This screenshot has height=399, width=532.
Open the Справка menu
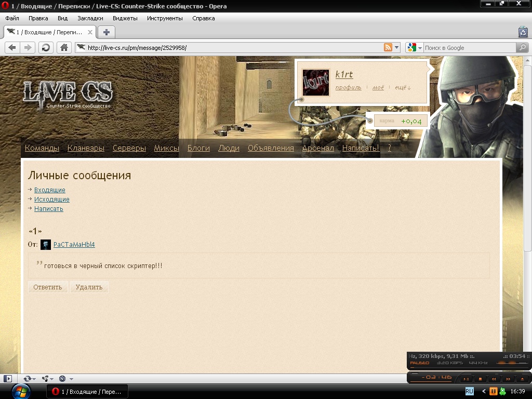[204, 18]
